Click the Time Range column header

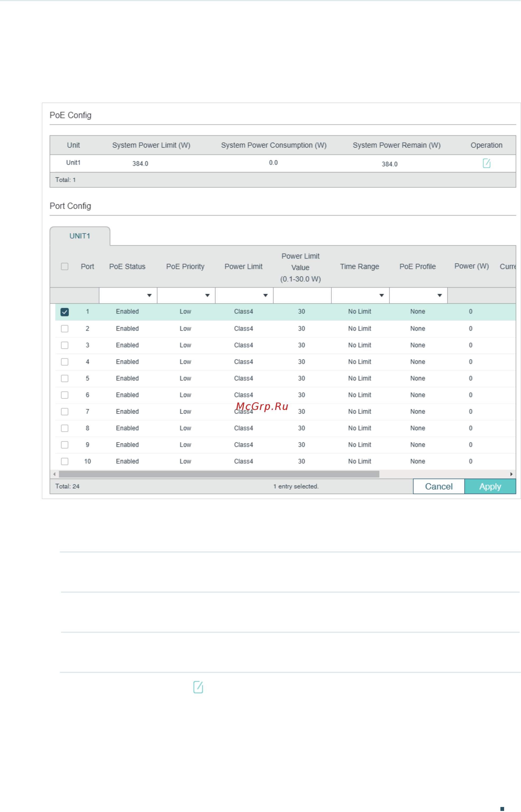pyautogui.click(x=360, y=267)
